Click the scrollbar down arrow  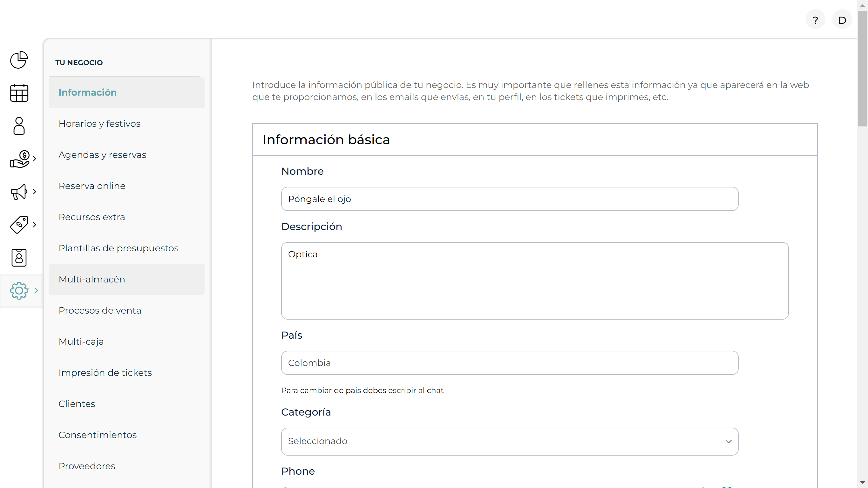[x=863, y=483]
